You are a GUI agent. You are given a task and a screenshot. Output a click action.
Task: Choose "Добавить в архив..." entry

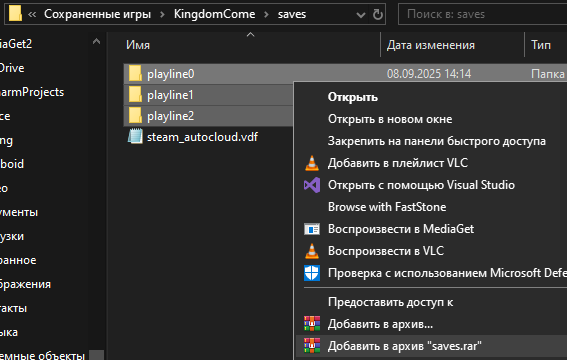tap(380, 324)
